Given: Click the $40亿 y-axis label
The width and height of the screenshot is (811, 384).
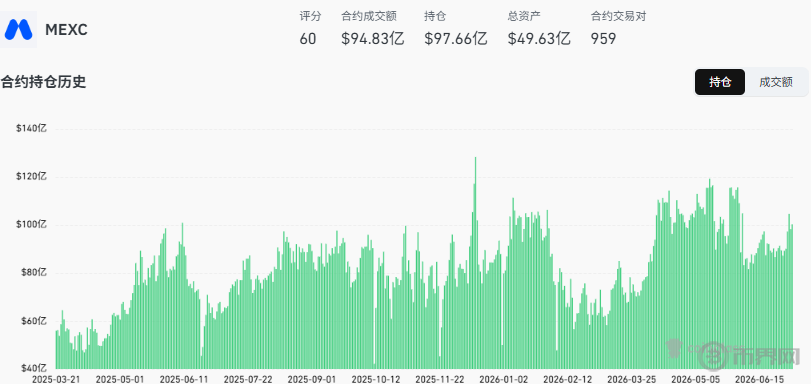Looking at the screenshot, I should click(x=34, y=368).
